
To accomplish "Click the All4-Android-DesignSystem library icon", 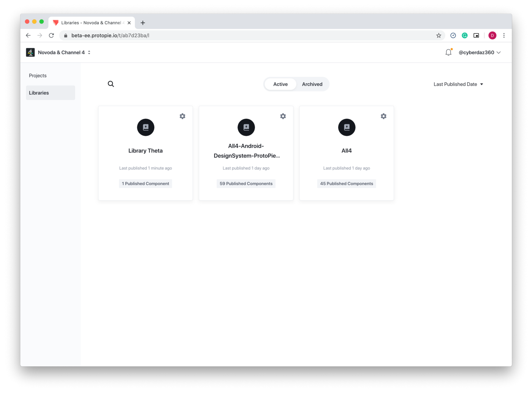I will (246, 127).
